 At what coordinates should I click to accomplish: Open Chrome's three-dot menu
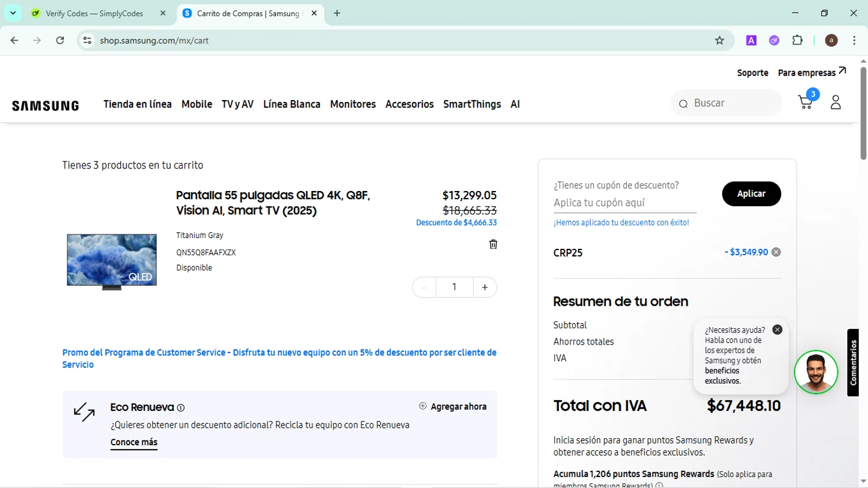point(854,41)
